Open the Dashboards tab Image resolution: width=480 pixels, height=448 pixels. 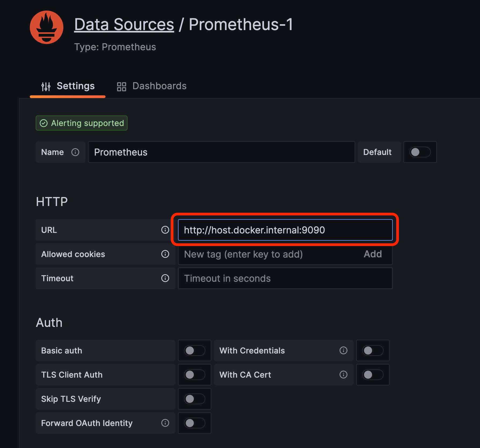(152, 86)
